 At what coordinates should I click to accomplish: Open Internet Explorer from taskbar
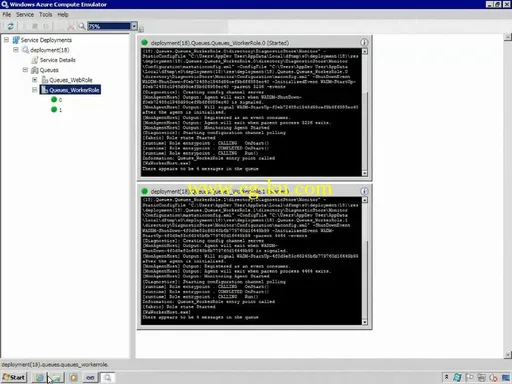pyautogui.click(x=40, y=377)
